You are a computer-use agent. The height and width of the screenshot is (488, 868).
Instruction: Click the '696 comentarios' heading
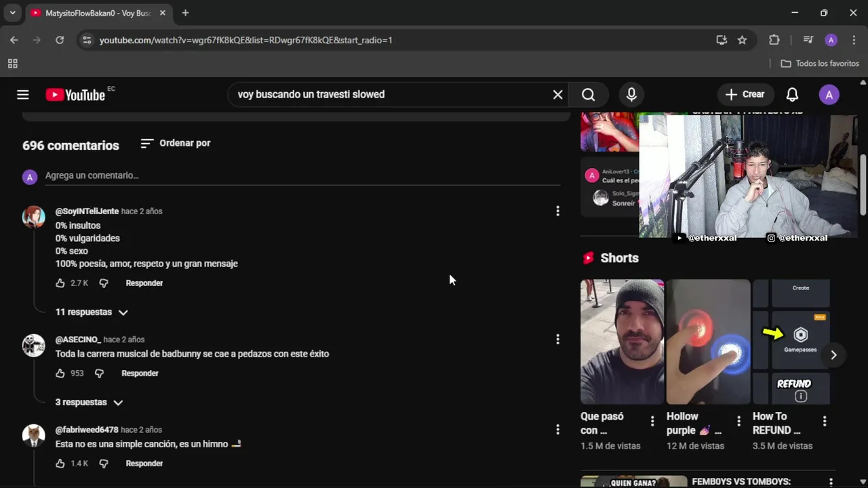coord(71,146)
